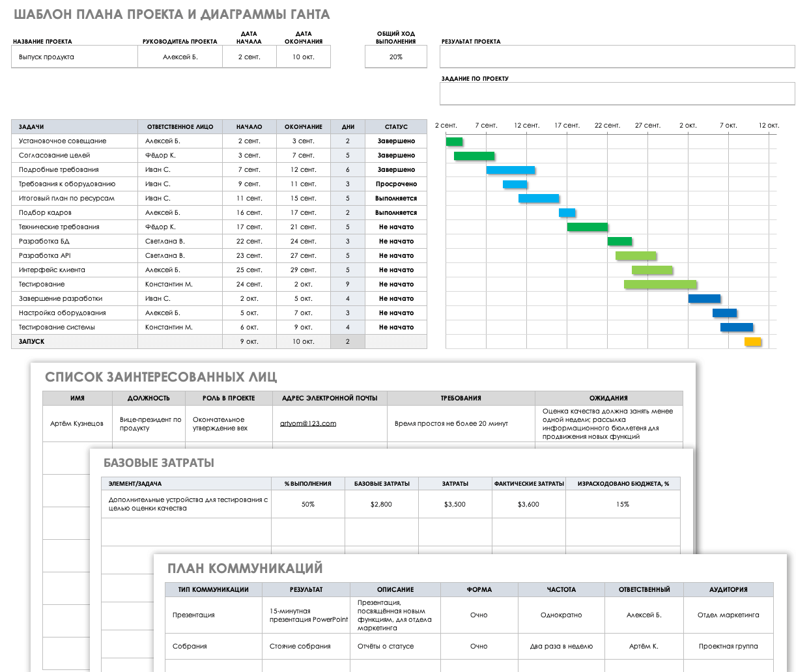Select the «Вице-президент по продукту» cell
809x672 pixels.
[150, 424]
